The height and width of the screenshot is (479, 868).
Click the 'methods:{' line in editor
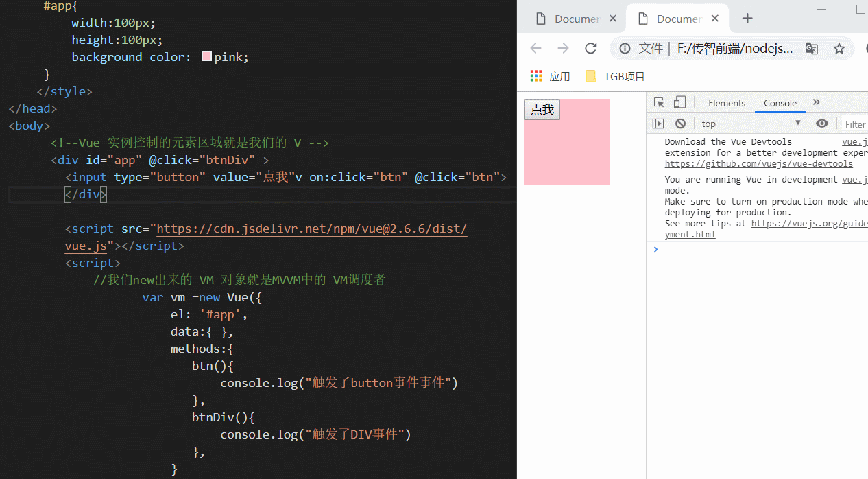pos(202,349)
